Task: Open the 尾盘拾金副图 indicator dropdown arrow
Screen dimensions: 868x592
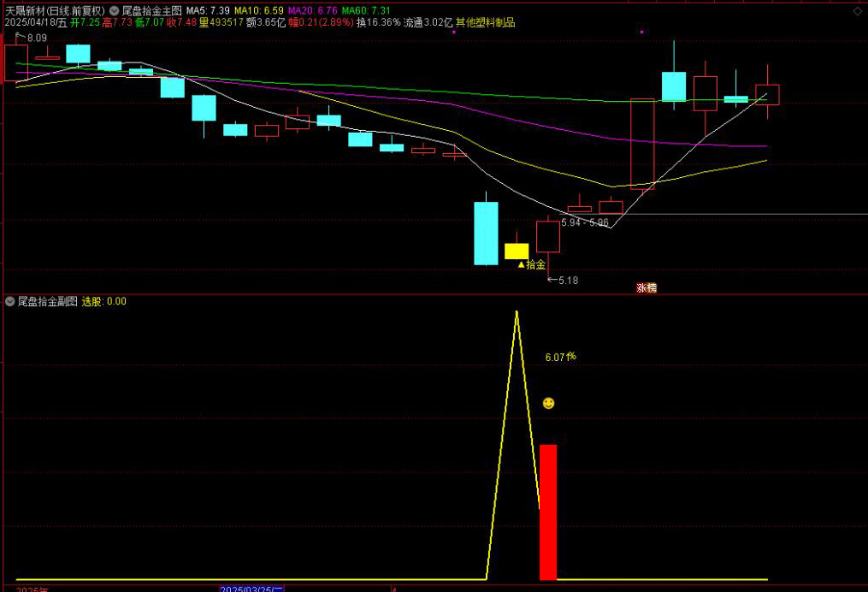Action: click(x=9, y=301)
